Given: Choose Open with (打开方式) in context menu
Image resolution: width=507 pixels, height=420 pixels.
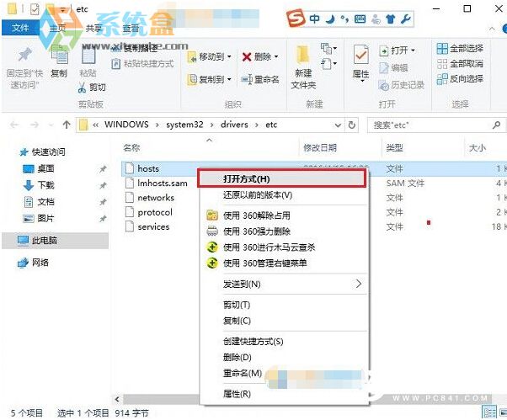Looking at the screenshot, I should click(x=282, y=178).
